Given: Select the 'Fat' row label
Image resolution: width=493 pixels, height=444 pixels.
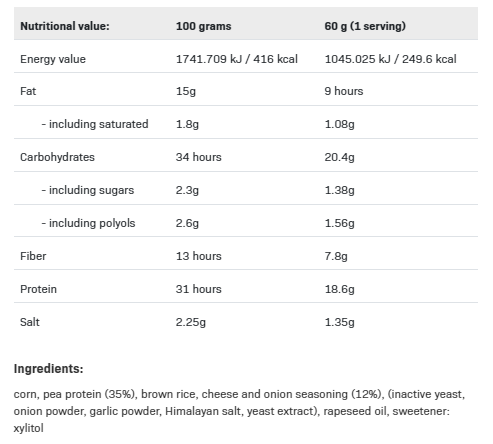Looking at the screenshot, I should (x=28, y=91).
